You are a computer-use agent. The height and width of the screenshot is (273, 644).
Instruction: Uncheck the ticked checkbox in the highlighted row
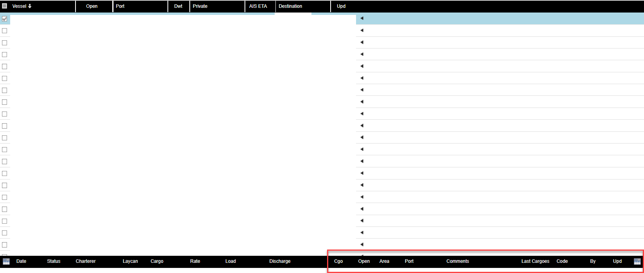coord(5,19)
